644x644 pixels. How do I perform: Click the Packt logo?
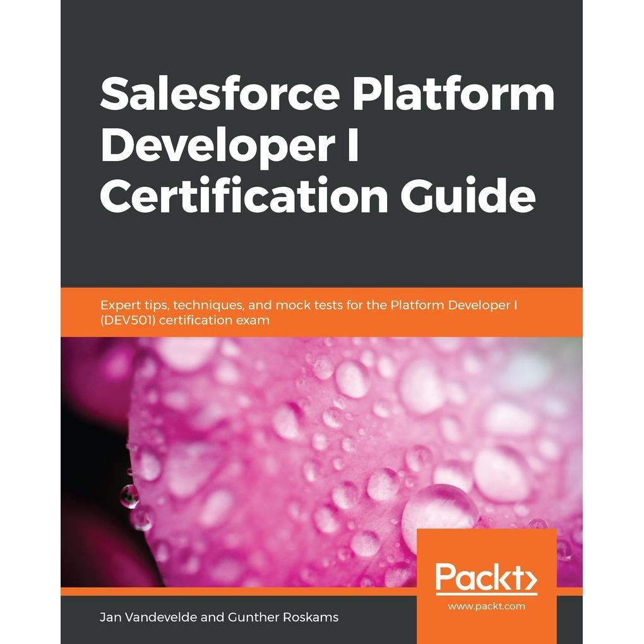pos(486,578)
